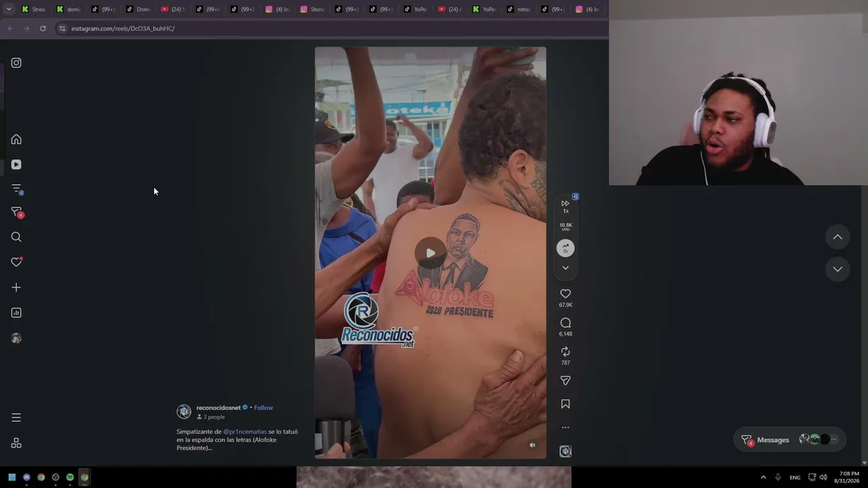The image size is (868, 488).
Task: Open your profile avatar in the sidebar
Action: click(16, 338)
